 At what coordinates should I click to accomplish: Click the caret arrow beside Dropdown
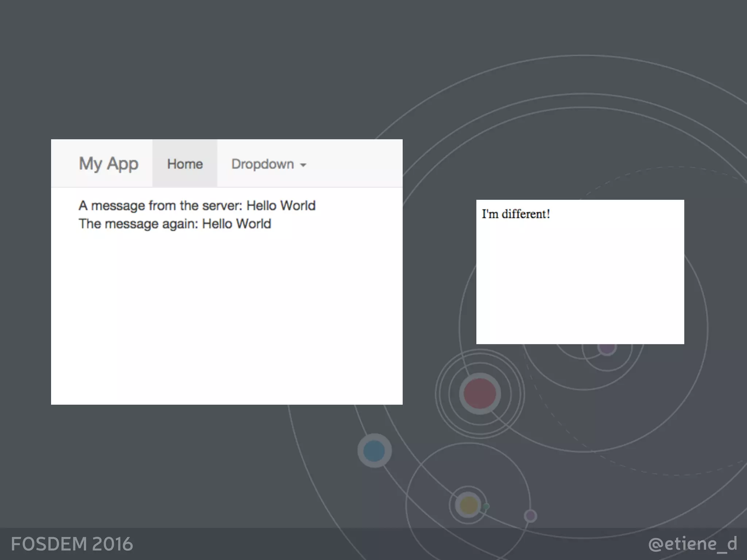[x=303, y=165]
